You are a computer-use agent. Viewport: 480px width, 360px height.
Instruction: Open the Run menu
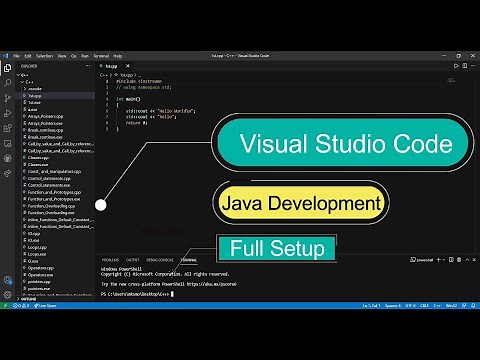pyautogui.click(x=85, y=56)
